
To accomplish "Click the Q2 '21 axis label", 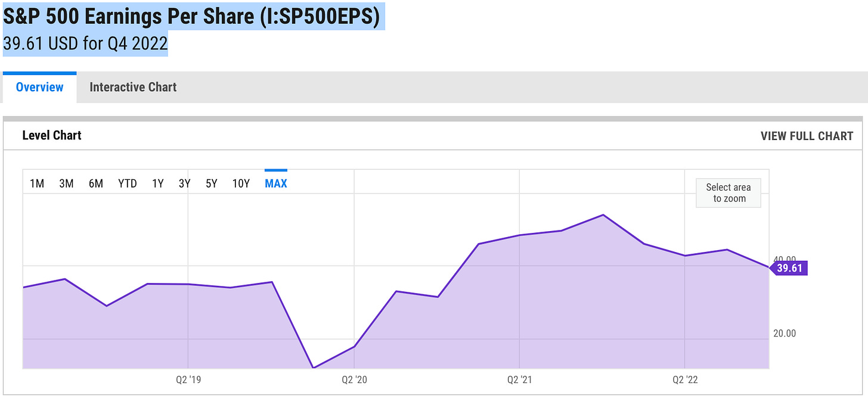I will click(x=520, y=379).
